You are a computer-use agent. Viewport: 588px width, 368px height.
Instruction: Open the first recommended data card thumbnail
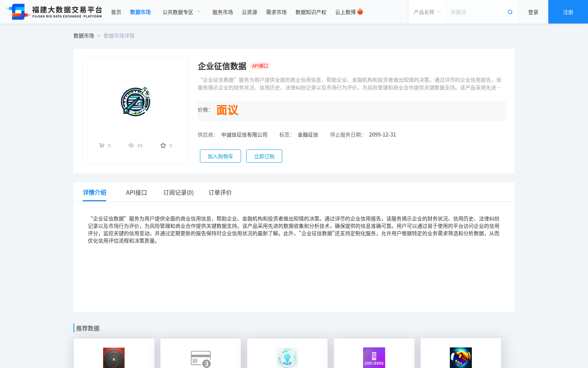tap(114, 358)
